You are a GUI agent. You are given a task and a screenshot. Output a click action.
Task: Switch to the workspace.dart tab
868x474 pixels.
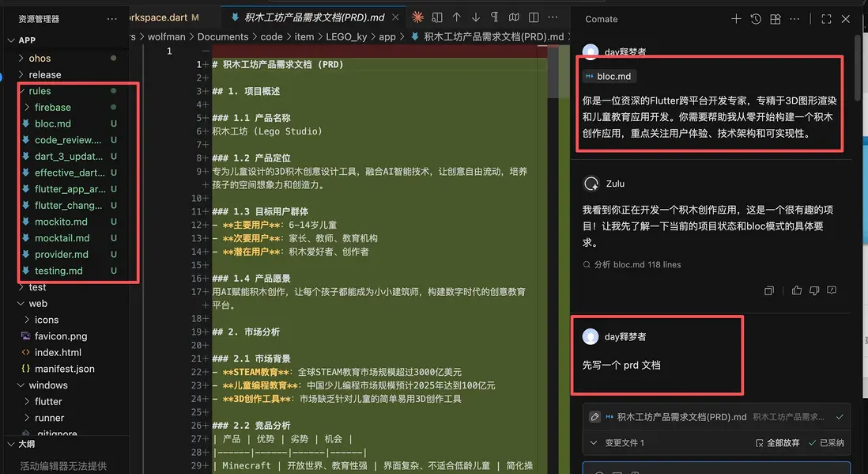(x=164, y=17)
